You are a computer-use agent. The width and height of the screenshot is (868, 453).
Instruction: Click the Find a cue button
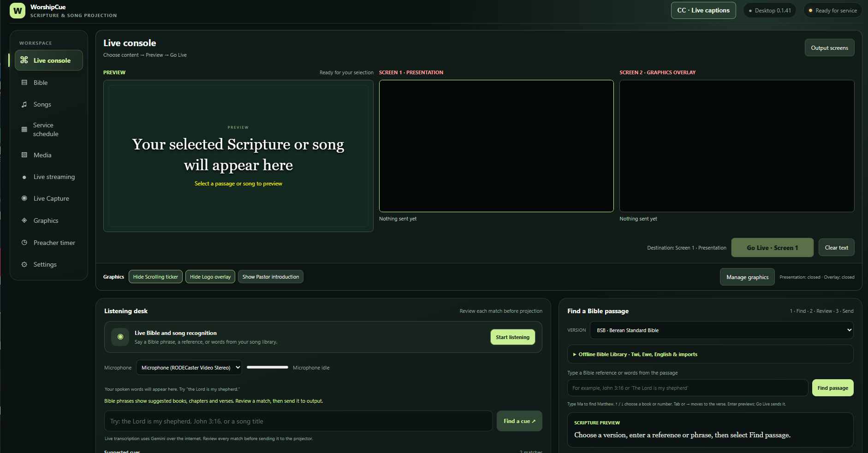coord(519,421)
